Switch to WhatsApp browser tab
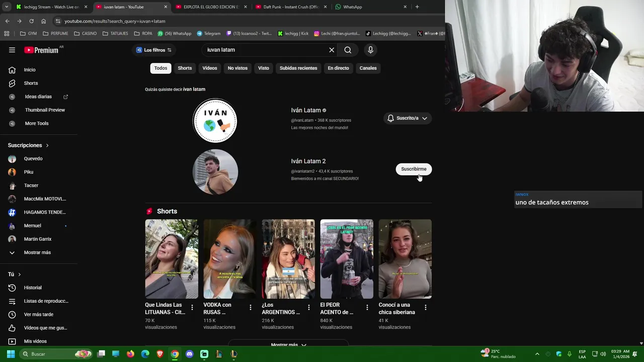 (370, 7)
